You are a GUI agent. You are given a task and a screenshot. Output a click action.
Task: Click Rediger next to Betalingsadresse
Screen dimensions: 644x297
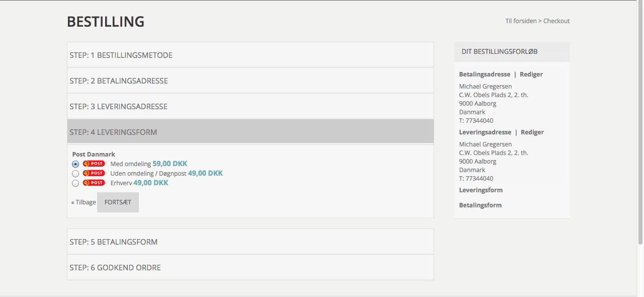pos(531,75)
